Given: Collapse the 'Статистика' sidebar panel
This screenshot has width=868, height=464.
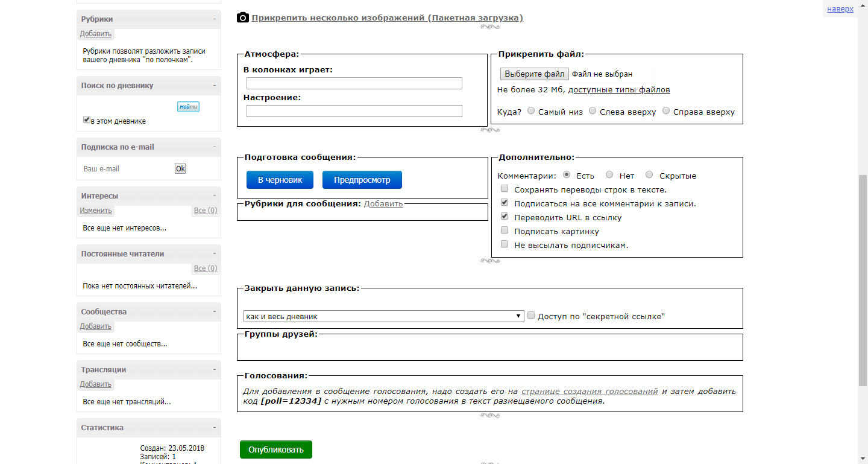Looking at the screenshot, I should pyautogui.click(x=215, y=427).
